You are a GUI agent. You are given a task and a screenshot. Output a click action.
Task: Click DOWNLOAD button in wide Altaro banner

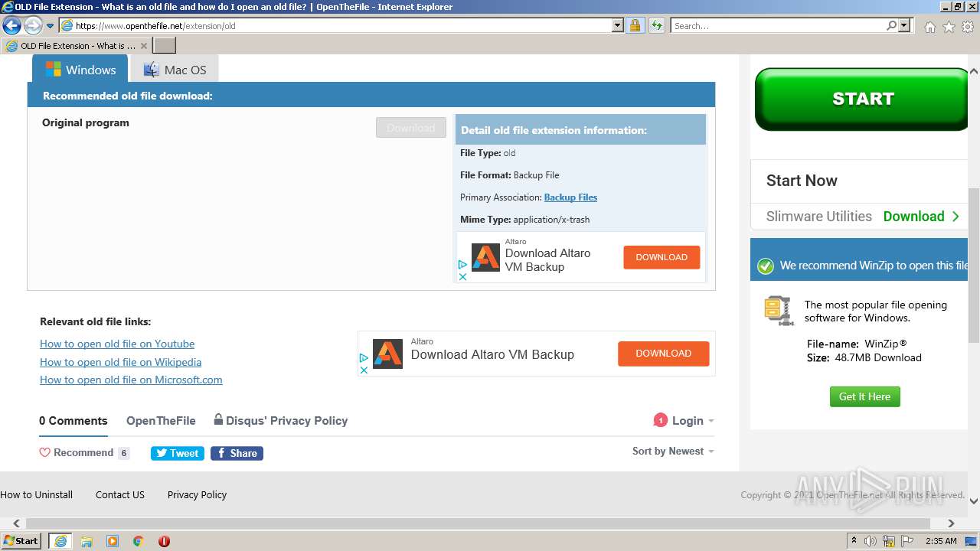tap(663, 354)
